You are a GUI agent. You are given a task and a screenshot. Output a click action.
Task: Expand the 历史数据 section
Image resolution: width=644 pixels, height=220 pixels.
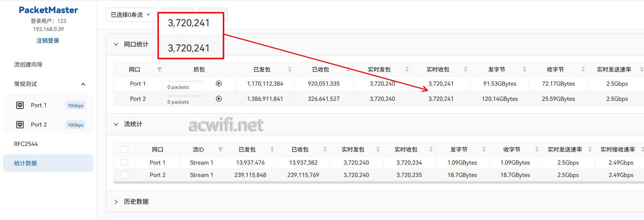coord(116,202)
